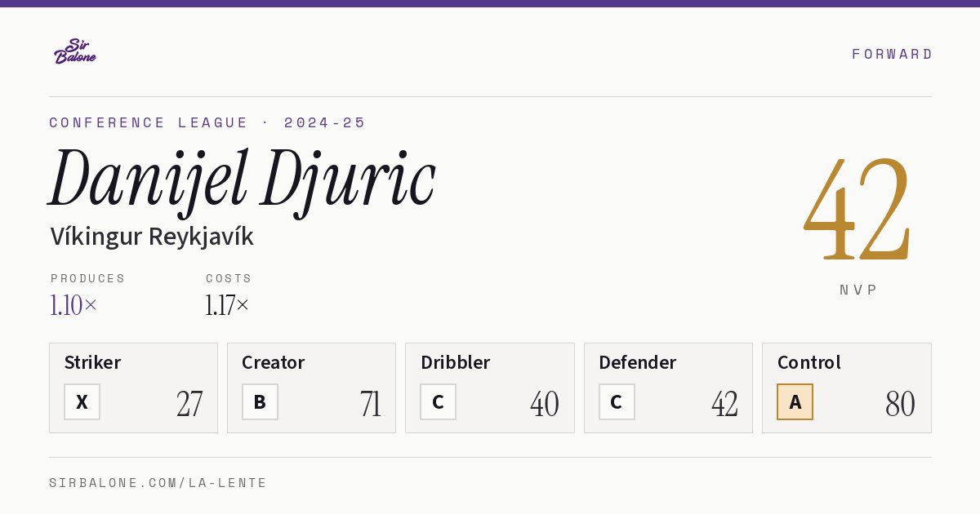Select the Control score 80
The height and width of the screenshot is (514, 980).
click(900, 404)
